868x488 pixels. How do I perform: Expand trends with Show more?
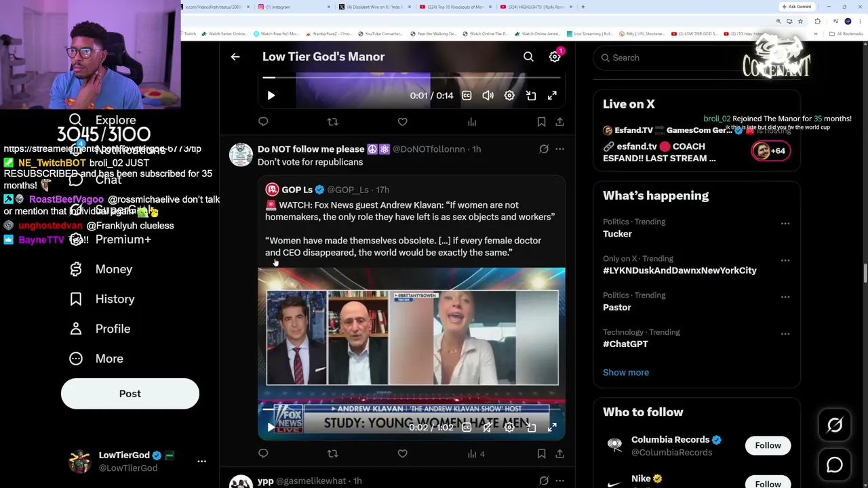(x=626, y=372)
